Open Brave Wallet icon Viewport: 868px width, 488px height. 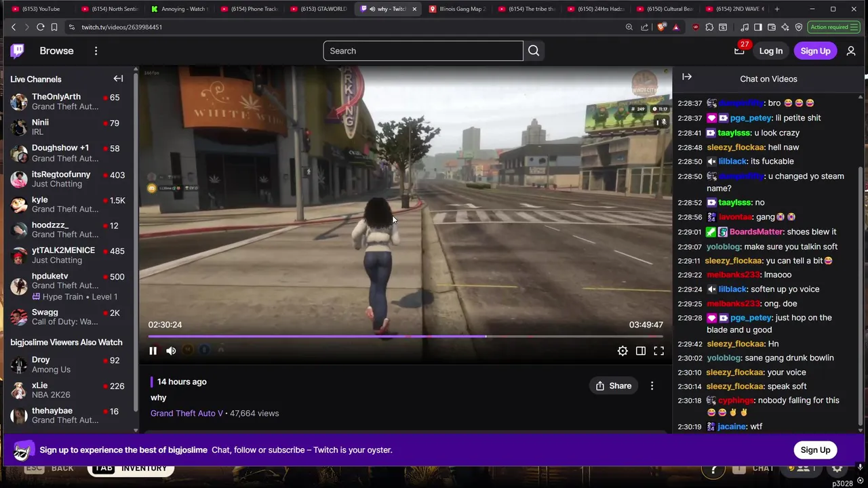(x=771, y=27)
